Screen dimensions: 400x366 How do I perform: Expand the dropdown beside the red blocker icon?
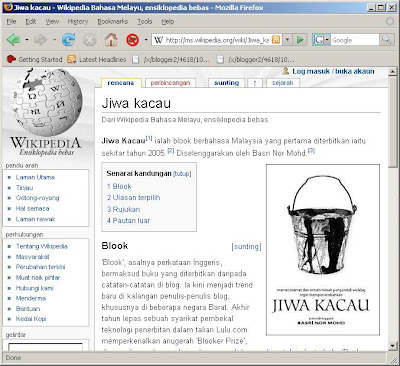146,40
